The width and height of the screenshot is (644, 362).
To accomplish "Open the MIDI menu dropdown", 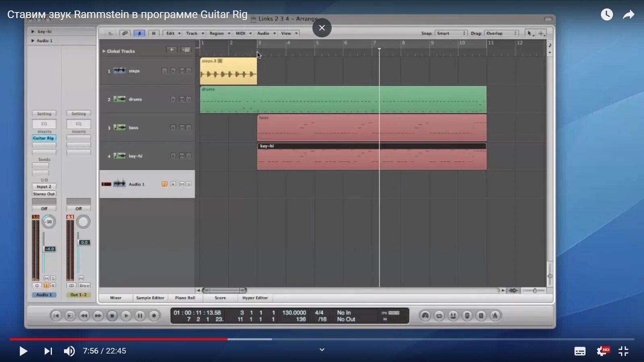I will coord(243,33).
